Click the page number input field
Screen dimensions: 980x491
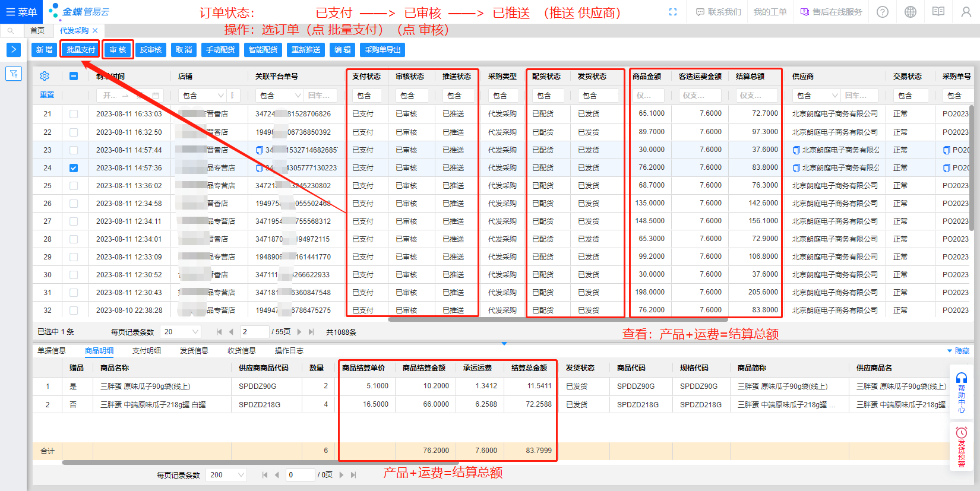coord(254,332)
